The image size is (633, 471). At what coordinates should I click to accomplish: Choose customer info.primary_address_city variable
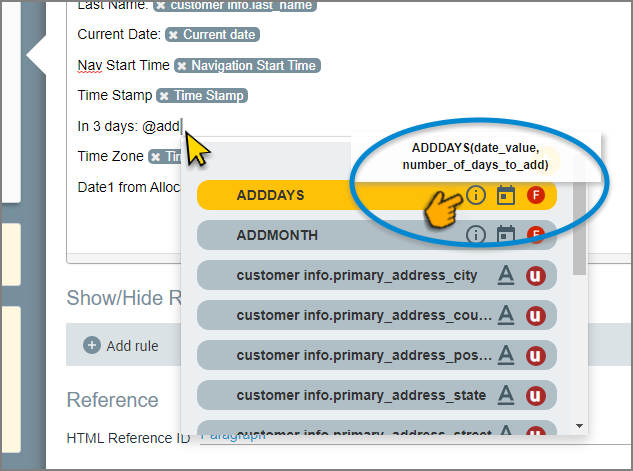click(377, 275)
